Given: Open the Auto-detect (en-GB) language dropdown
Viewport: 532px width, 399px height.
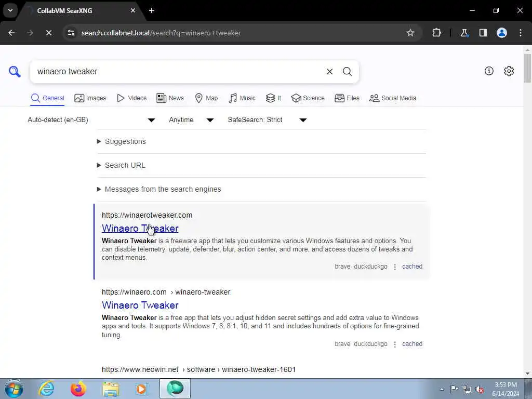Looking at the screenshot, I should tap(91, 120).
